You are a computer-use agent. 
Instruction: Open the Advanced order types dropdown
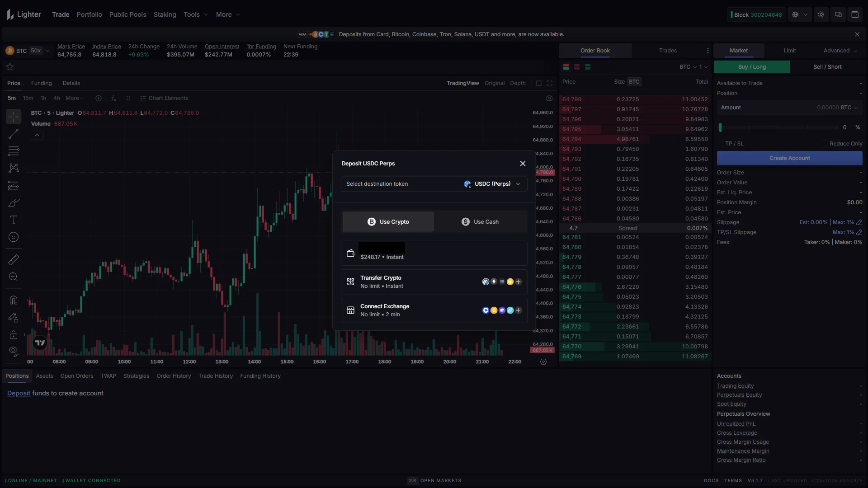(840, 51)
